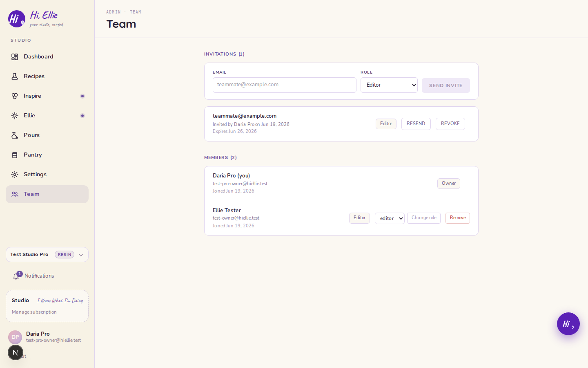588x368 pixels.
Task: Remove Ellie Tester from the team
Action: (x=458, y=218)
